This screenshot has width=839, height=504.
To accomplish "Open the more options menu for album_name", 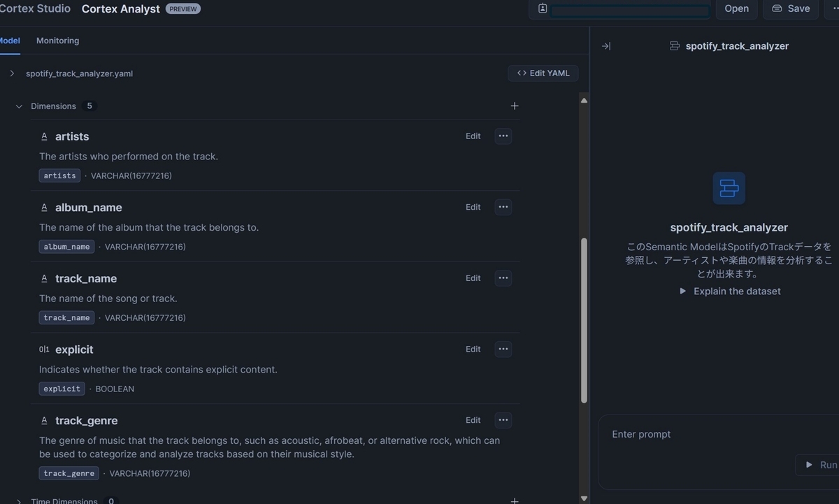I will pos(503,207).
